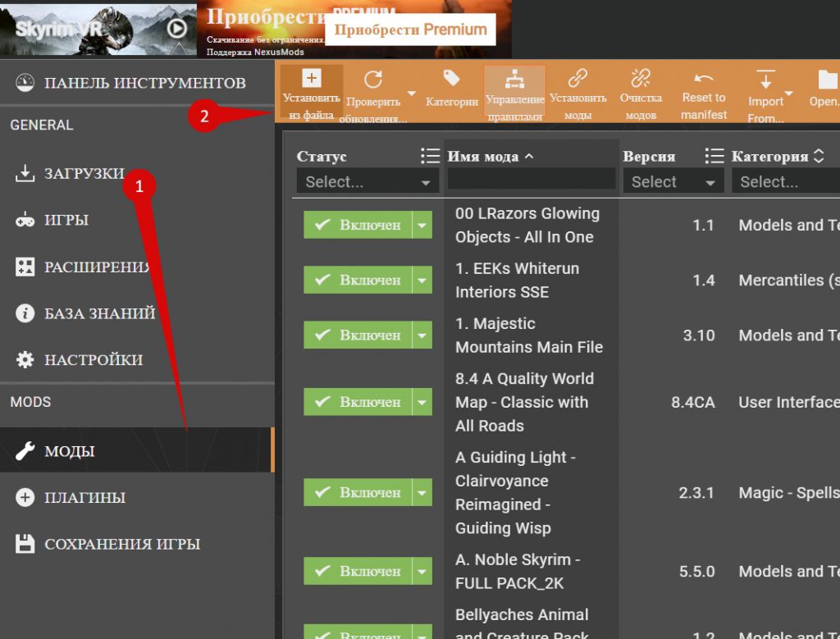Click Purge mods broken-link icon
The height and width of the screenshot is (639, 840).
coord(640,79)
